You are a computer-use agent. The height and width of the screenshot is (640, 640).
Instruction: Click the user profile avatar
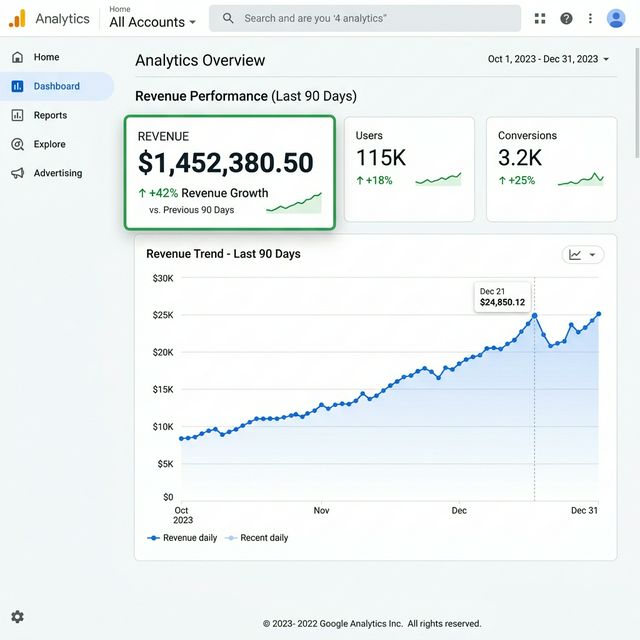click(x=615, y=18)
